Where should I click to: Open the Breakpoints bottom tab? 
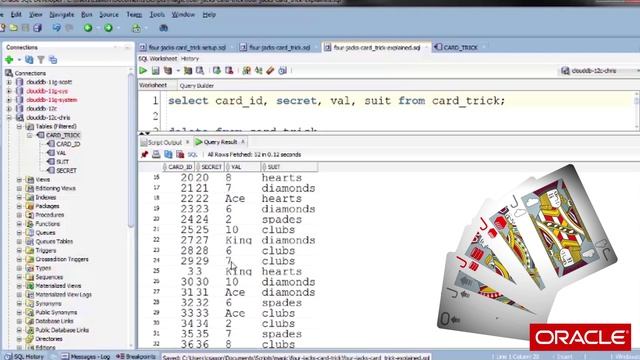coord(136,356)
